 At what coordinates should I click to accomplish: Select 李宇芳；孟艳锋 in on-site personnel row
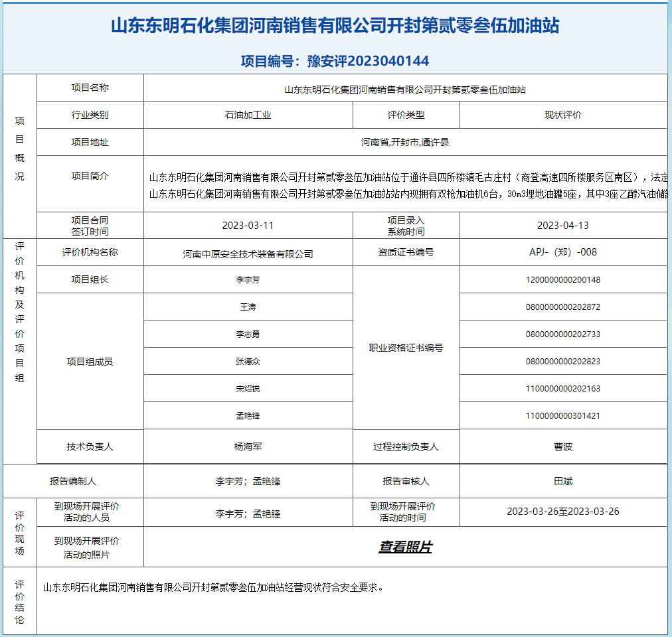click(248, 514)
